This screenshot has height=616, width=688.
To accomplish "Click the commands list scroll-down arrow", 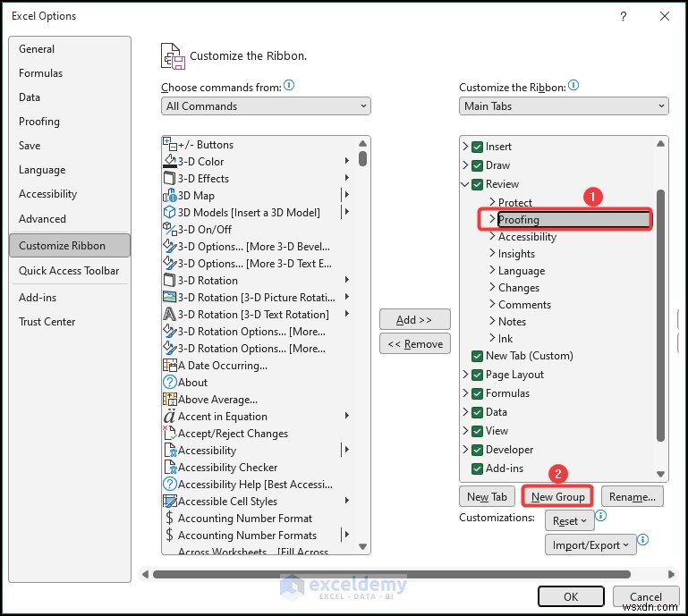I will [362, 546].
